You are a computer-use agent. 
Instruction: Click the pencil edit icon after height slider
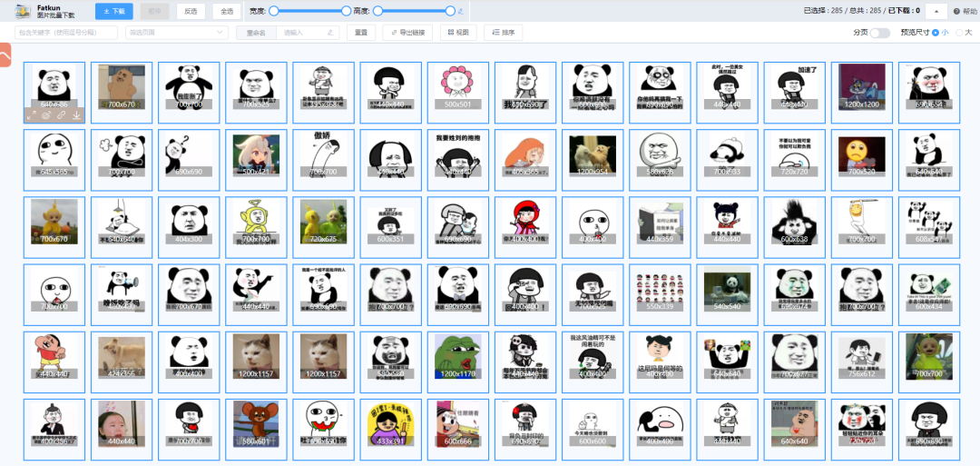[x=461, y=11]
